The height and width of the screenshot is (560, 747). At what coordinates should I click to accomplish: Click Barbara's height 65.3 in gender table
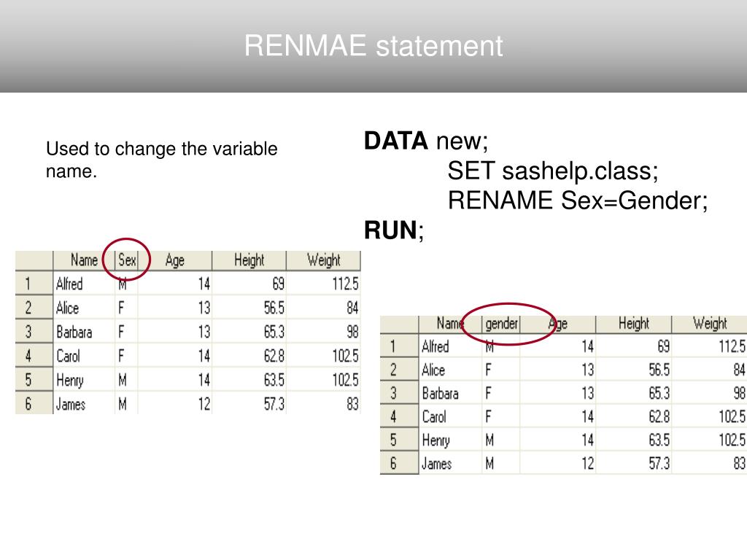tap(659, 393)
